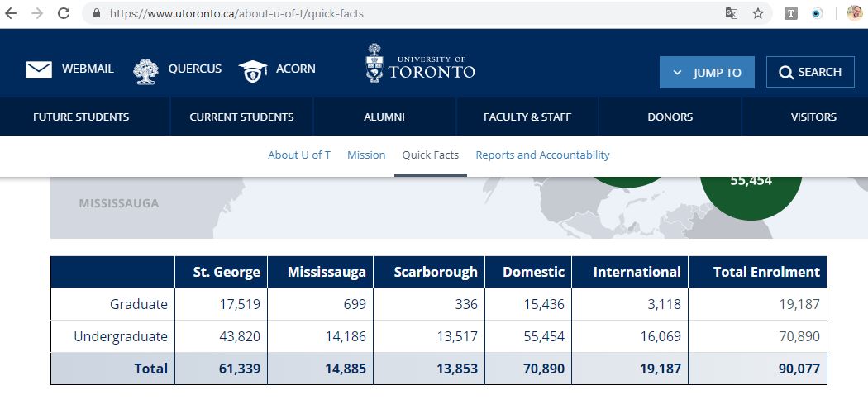Open the browser profile avatar

click(855, 13)
